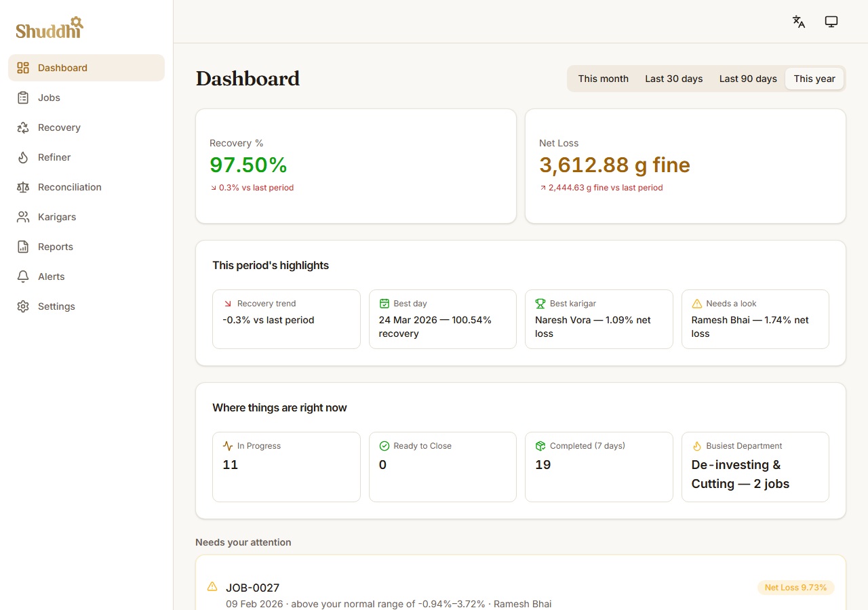868x610 pixels.
Task: Click the Needs your attention heading
Action: coord(243,542)
